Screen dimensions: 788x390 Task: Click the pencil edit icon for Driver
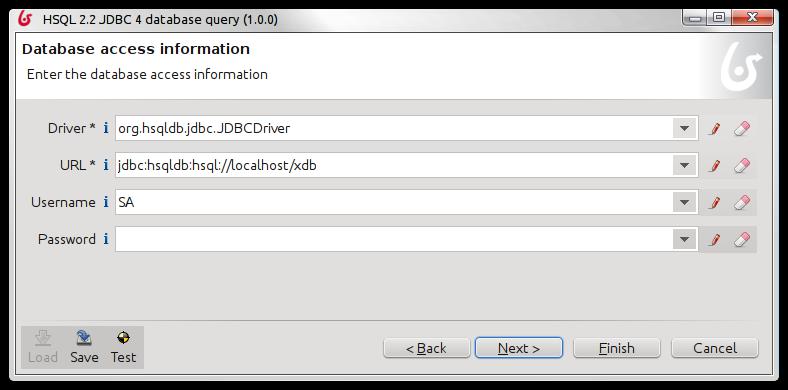point(714,129)
